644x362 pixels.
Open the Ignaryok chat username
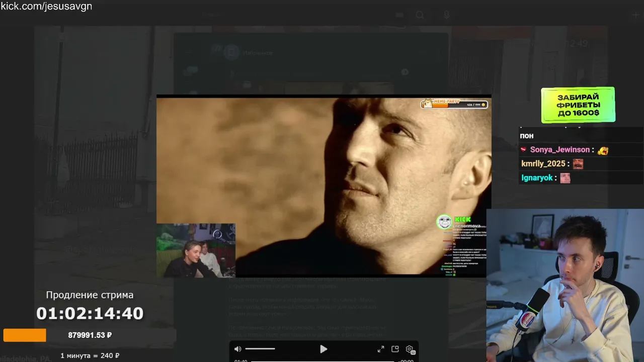tap(537, 178)
